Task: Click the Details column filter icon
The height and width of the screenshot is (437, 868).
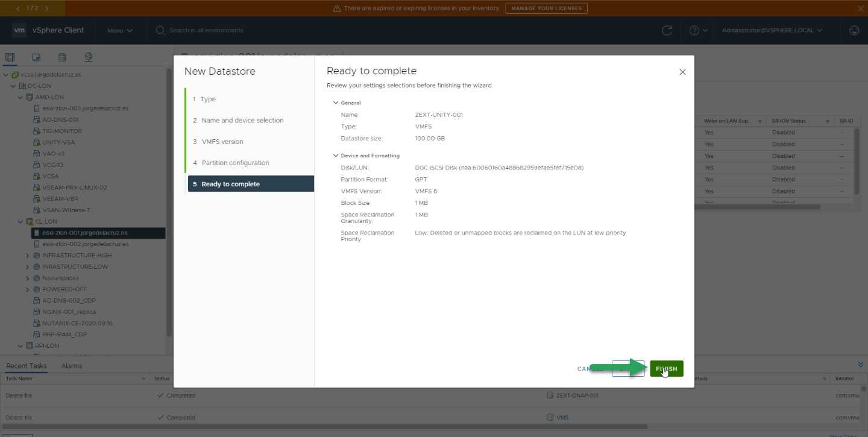Action: (825, 379)
